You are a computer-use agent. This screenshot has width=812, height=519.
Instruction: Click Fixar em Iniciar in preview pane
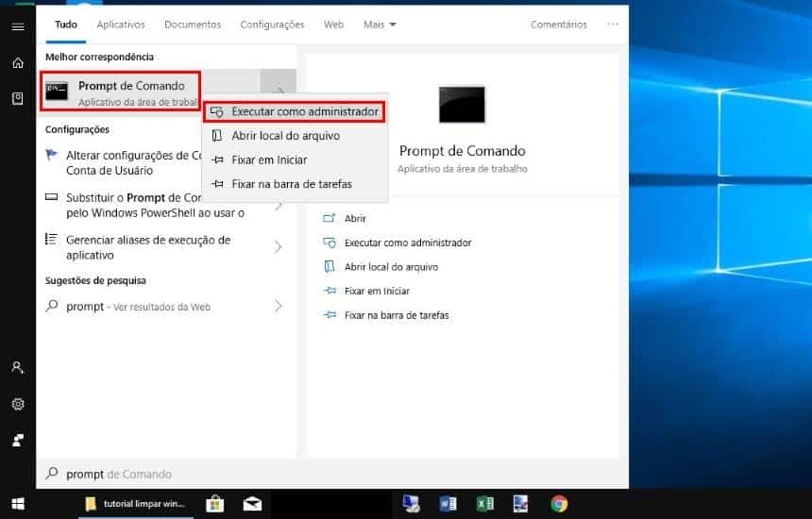click(377, 291)
